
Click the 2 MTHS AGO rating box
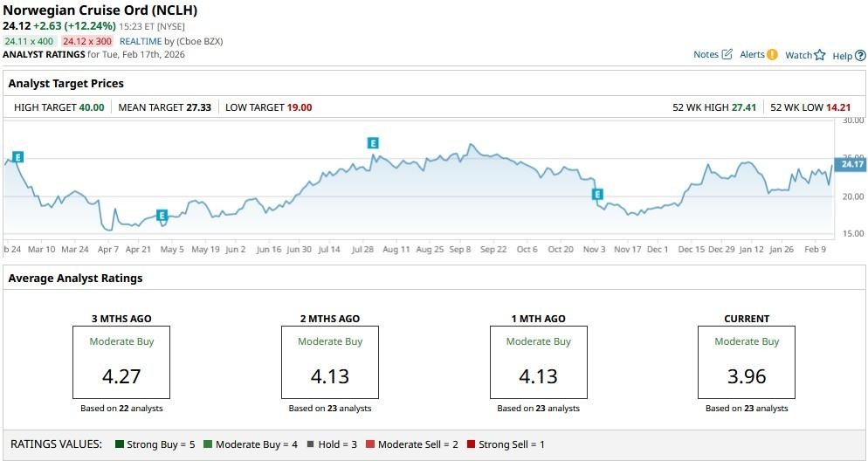[330, 362]
